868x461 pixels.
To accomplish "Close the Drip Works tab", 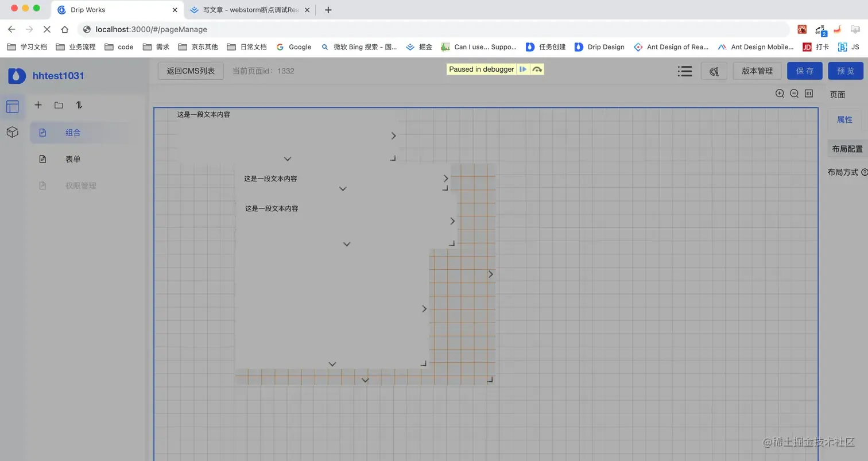I will [175, 10].
